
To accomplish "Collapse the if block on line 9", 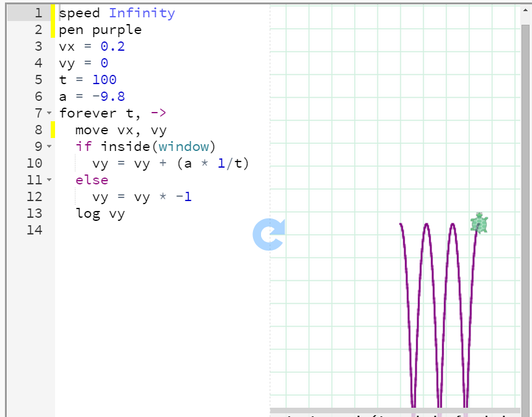I will coord(49,147).
